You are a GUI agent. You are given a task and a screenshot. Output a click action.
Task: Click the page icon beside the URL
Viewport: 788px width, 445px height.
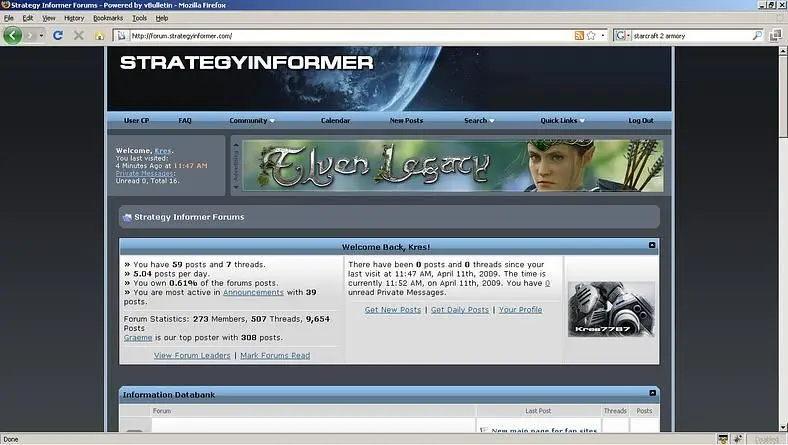click(122, 36)
